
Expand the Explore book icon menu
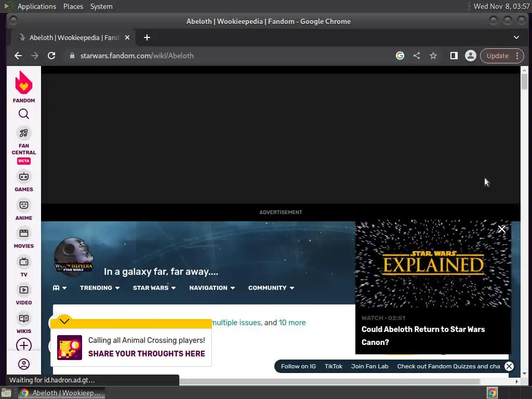pyautogui.click(x=60, y=288)
